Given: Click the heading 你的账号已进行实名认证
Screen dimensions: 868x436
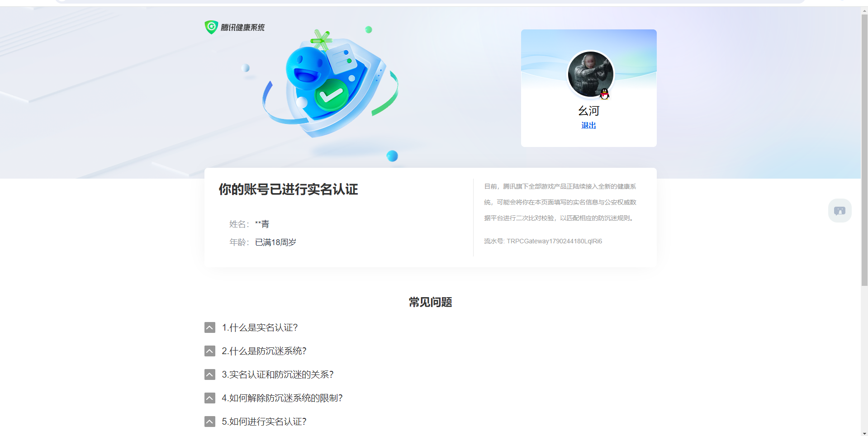Looking at the screenshot, I should pos(288,189).
